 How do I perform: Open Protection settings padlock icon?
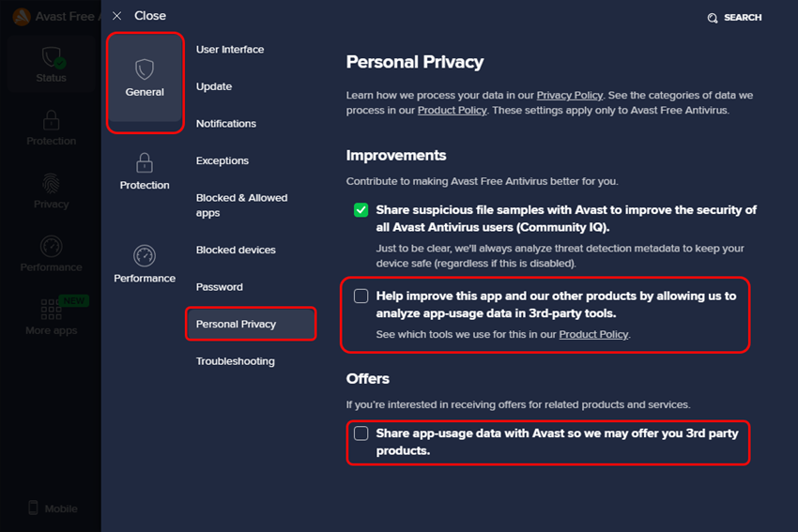145,163
